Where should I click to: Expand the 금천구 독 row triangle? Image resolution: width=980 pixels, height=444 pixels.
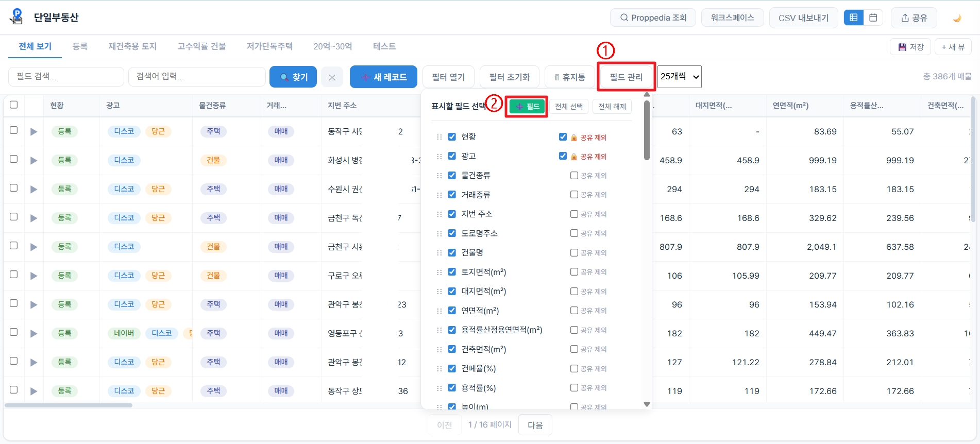tap(34, 218)
